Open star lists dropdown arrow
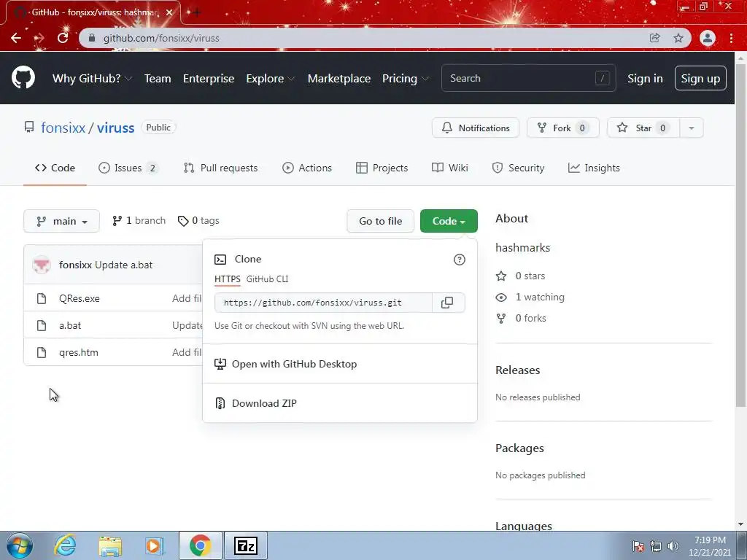747x560 pixels. pyautogui.click(x=692, y=128)
